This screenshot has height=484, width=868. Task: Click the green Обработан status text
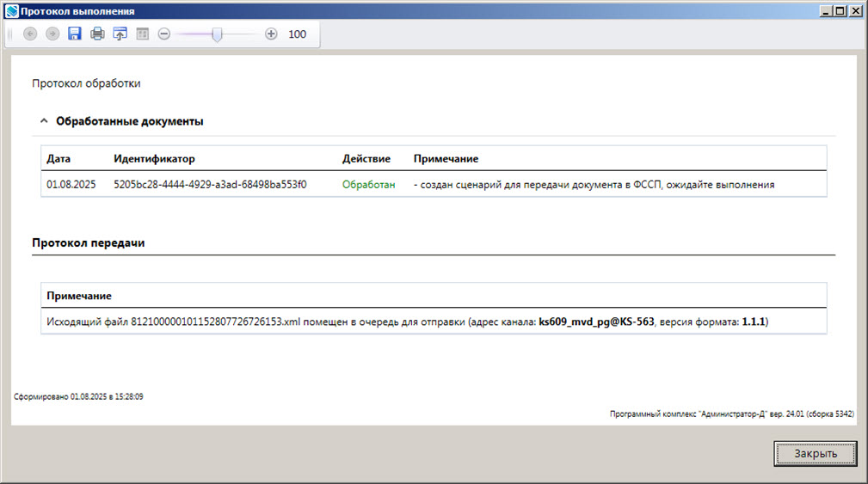click(368, 185)
